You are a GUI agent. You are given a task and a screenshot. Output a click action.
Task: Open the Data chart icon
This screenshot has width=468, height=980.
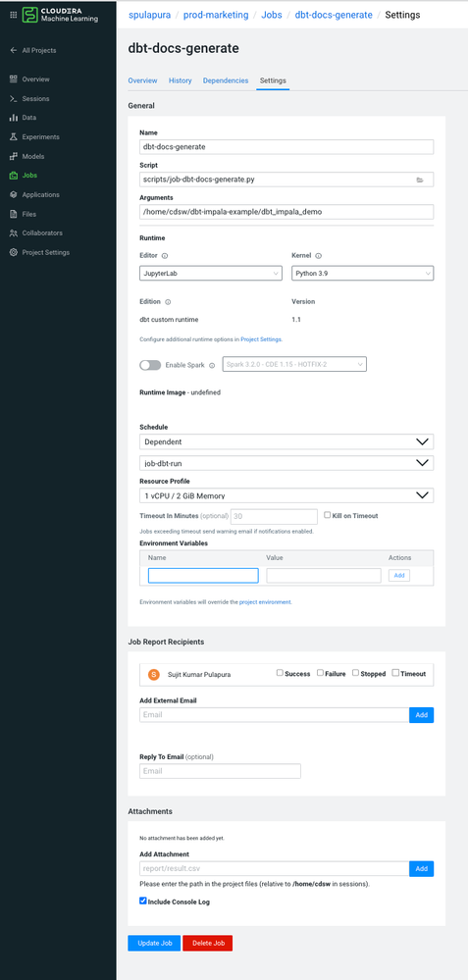click(13, 118)
